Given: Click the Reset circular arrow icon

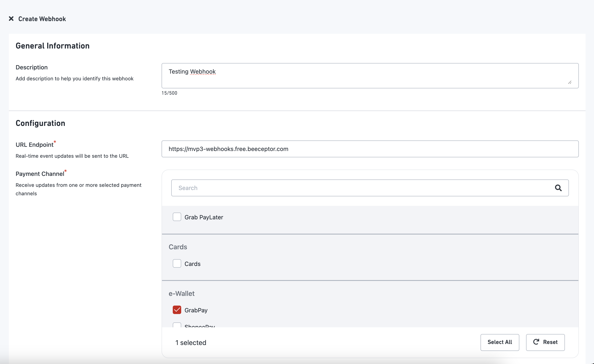Looking at the screenshot, I should click(x=536, y=342).
